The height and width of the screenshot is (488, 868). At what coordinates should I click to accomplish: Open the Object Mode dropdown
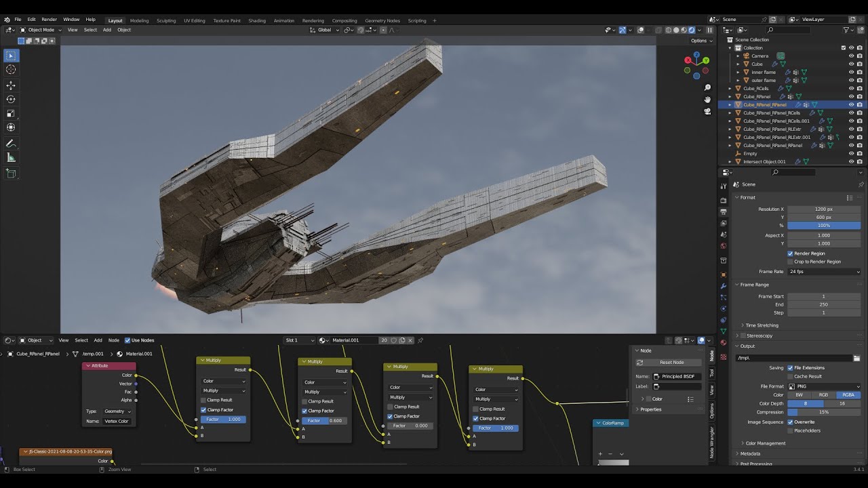coord(41,30)
